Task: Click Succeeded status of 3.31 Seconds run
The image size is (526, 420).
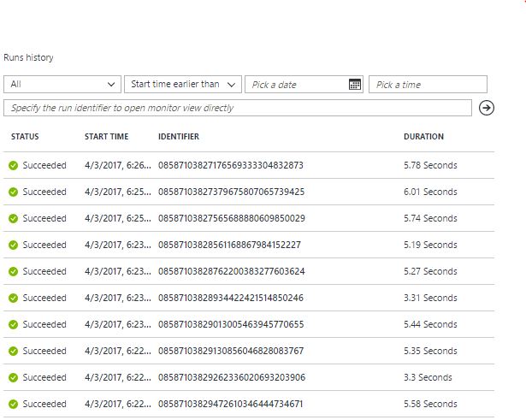Action: tap(44, 298)
